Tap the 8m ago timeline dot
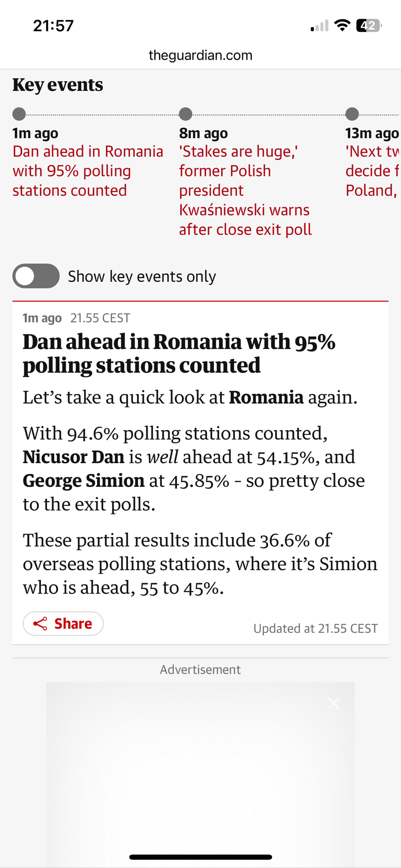401x868 pixels. pos(186,114)
